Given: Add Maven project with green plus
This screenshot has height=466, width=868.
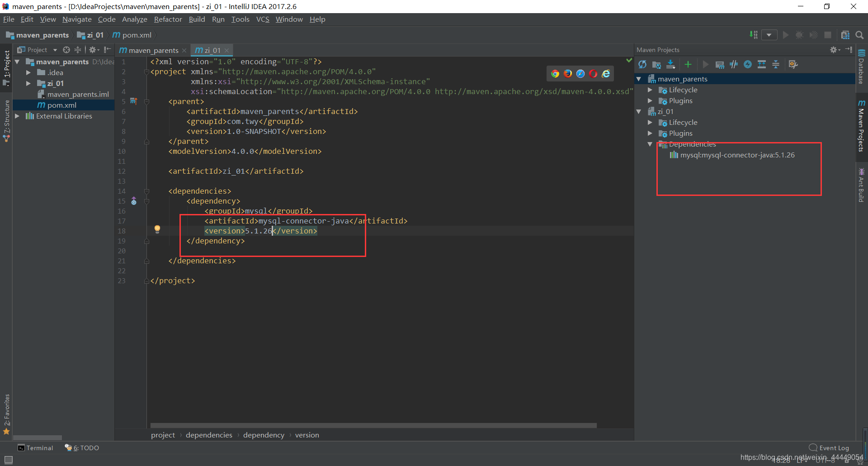Looking at the screenshot, I should [x=688, y=65].
